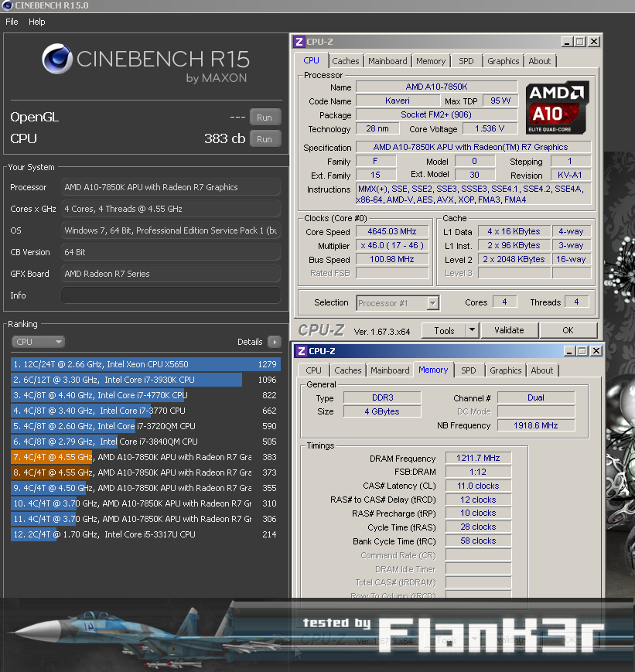The image size is (635, 672).
Task: Open Caches tab in lower CPU-Z window
Action: coord(348,370)
